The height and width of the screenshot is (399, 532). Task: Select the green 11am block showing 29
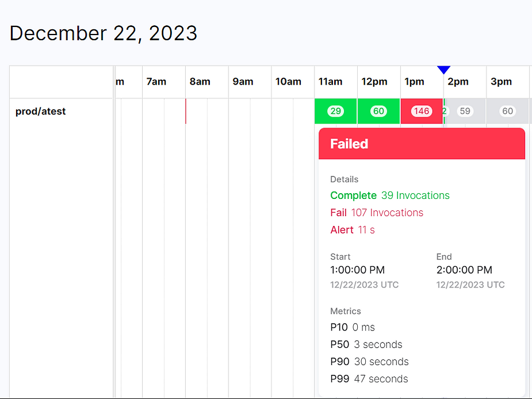(335, 111)
